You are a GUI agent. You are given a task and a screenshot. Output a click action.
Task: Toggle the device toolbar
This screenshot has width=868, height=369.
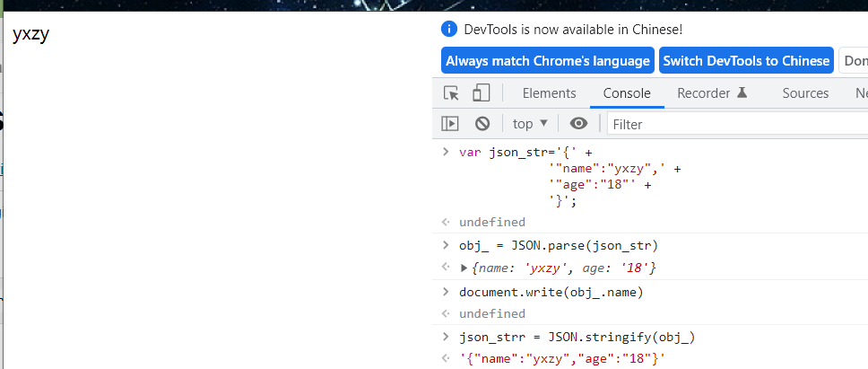(x=482, y=93)
